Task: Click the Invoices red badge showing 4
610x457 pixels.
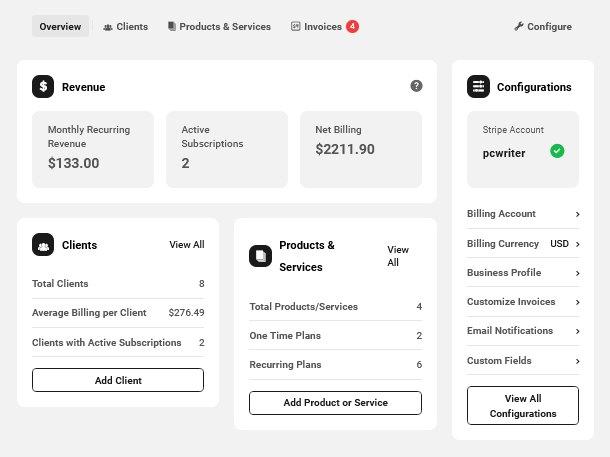Action: pyautogui.click(x=352, y=26)
